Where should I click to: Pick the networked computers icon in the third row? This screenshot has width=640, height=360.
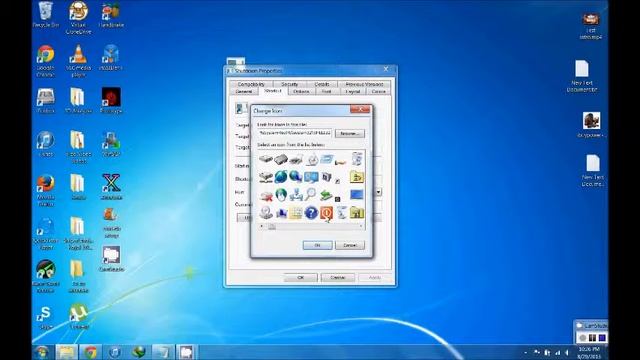click(296, 195)
